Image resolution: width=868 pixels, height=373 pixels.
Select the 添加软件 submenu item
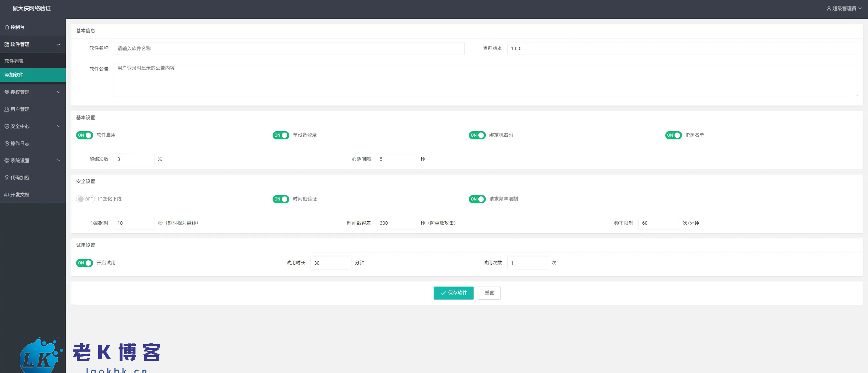tap(14, 75)
